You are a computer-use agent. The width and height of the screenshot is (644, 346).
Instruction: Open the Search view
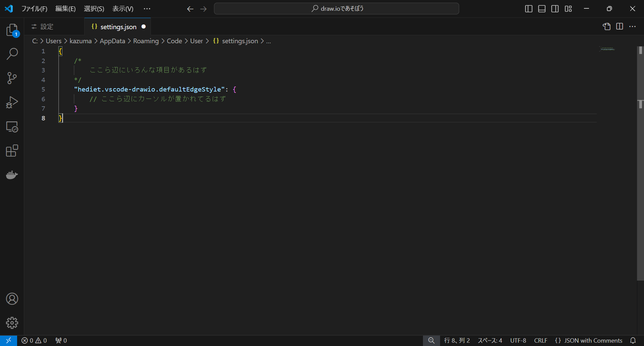click(12, 54)
